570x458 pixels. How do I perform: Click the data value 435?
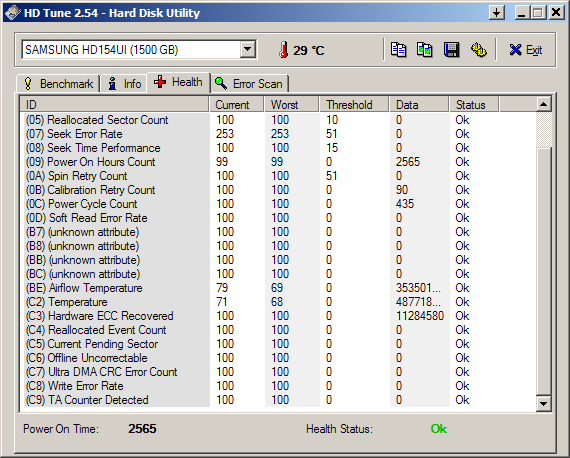(405, 204)
